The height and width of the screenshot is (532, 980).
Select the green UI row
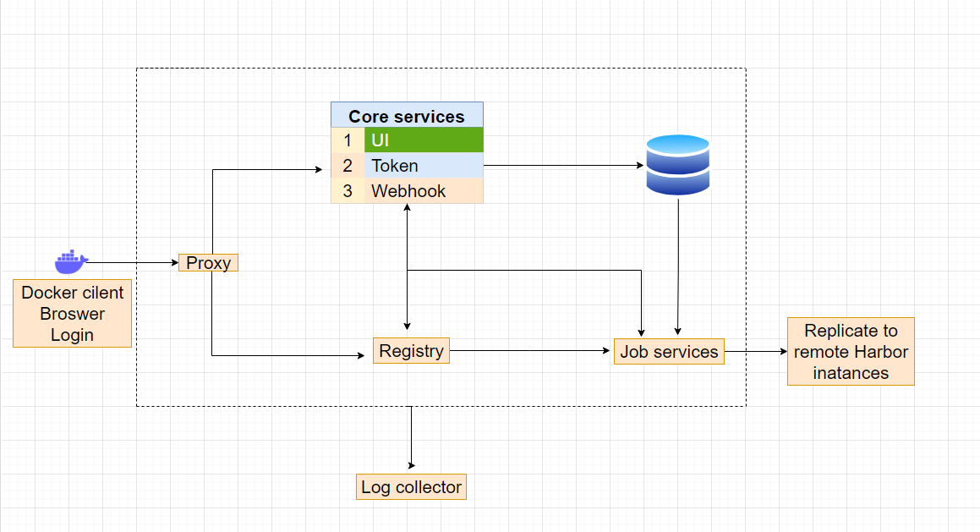pyautogui.click(x=423, y=140)
